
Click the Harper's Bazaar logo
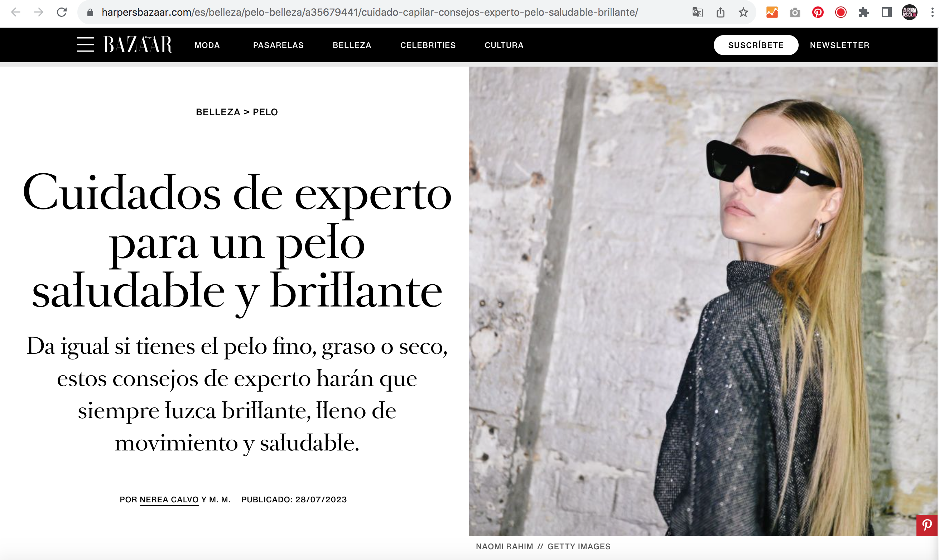point(138,44)
